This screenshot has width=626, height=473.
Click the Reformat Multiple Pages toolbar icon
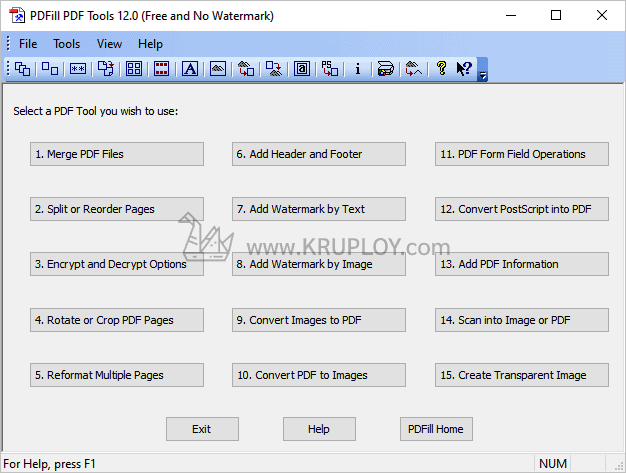click(134, 69)
